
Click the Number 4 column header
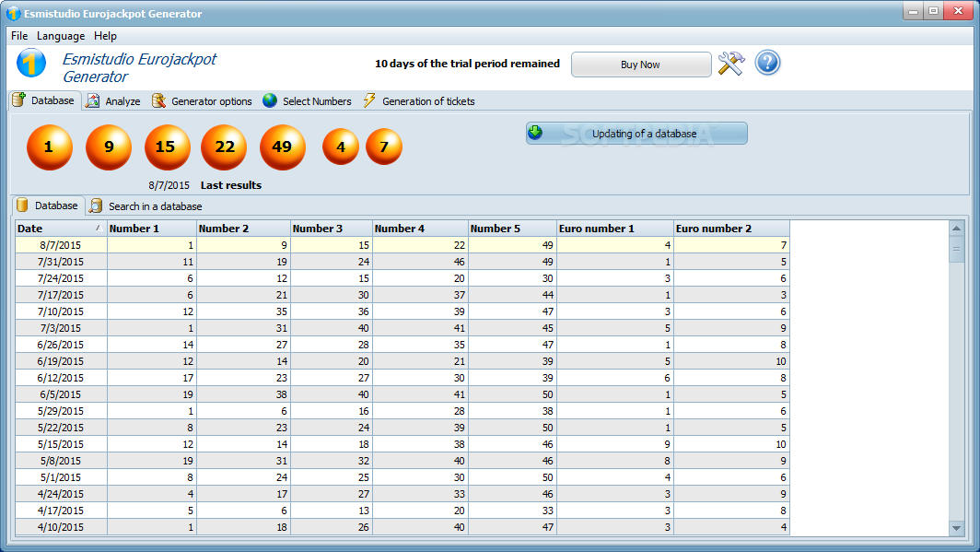click(421, 229)
